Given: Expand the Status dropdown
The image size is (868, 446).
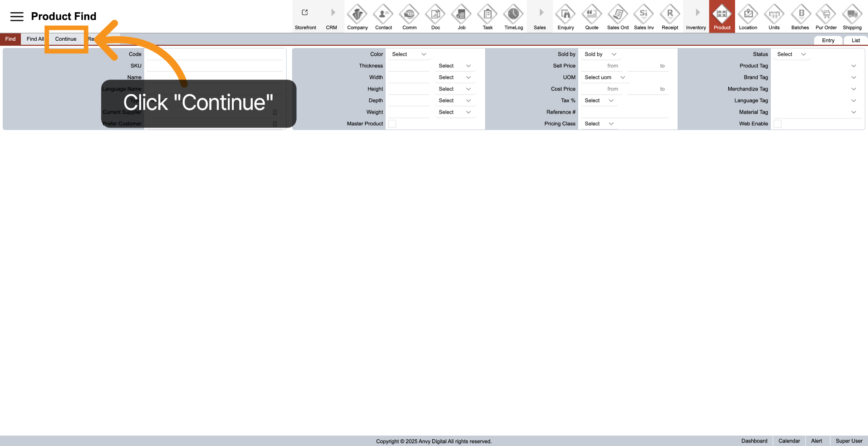Looking at the screenshot, I should coord(791,54).
